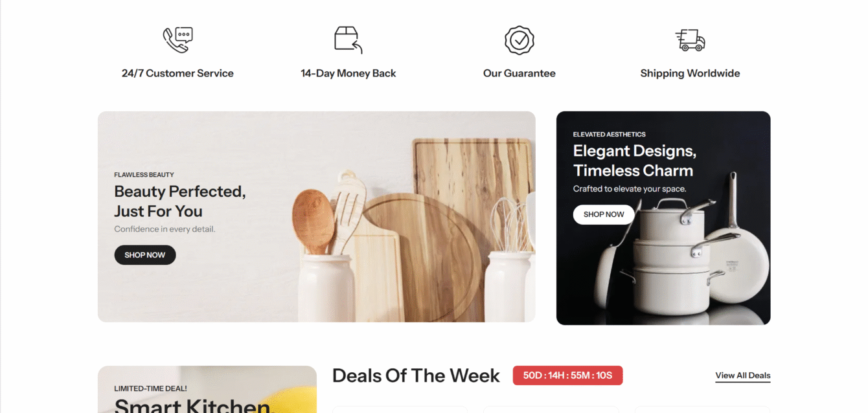Click white Shop Now button on dark banner
Screen dimensions: 868x413
604,214
